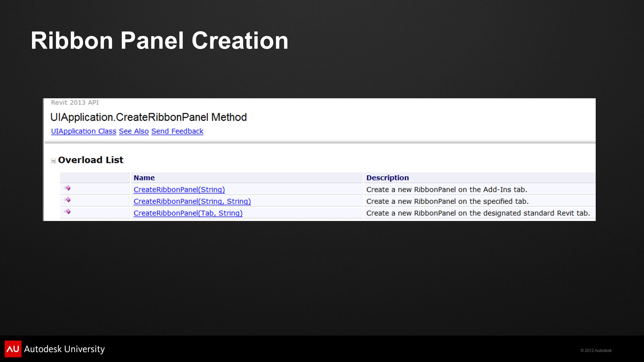Click the Autodesk University text

click(x=64, y=349)
